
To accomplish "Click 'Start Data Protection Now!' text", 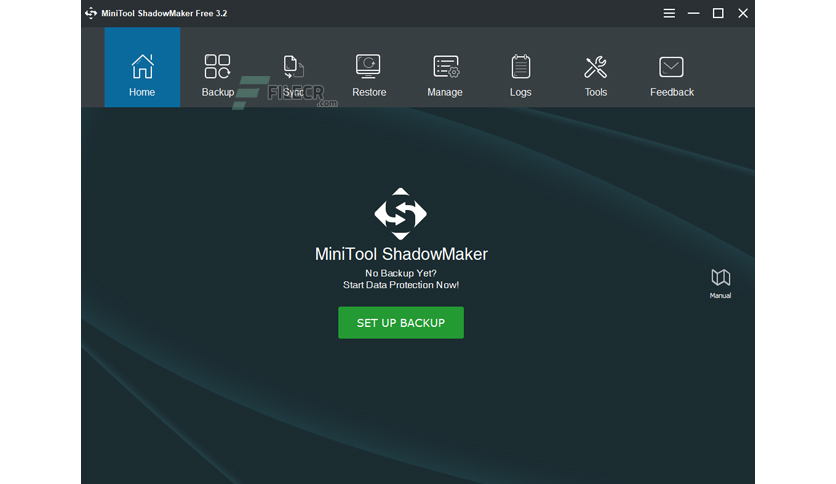I will pyautogui.click(x=401, y=285).
